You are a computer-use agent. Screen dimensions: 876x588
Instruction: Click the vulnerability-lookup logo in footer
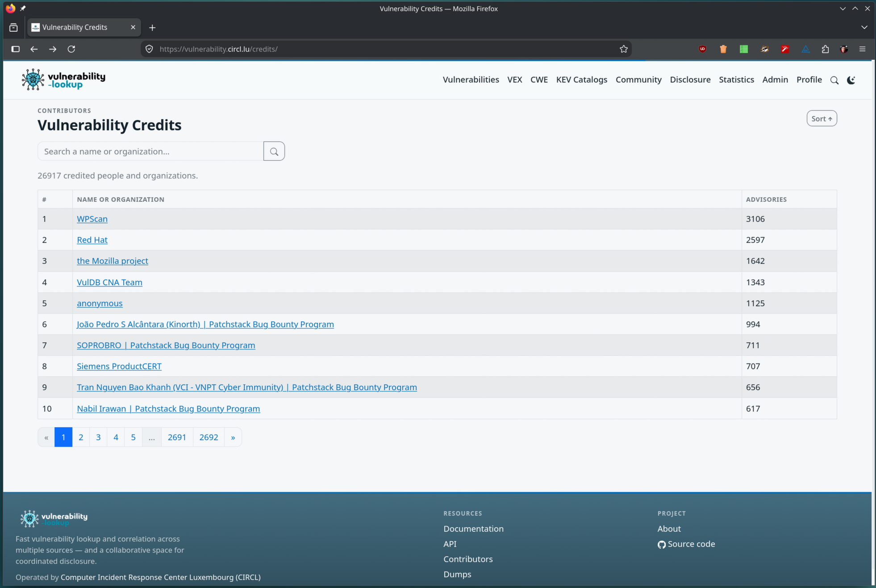point(54,518)
